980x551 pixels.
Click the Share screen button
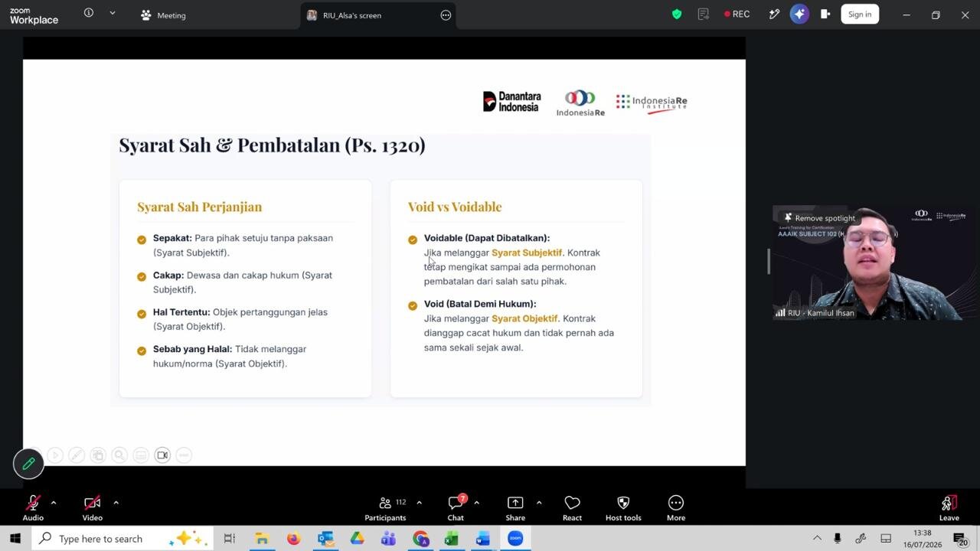(x=515, y=507)
